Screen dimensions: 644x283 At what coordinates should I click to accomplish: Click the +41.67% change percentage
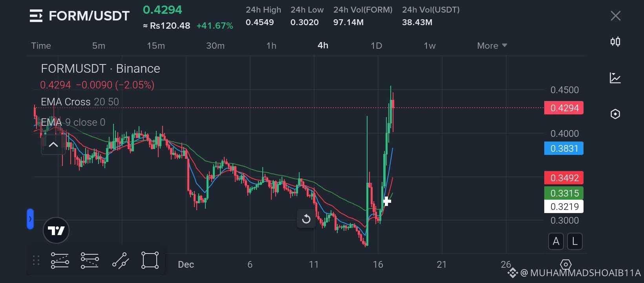215,26
